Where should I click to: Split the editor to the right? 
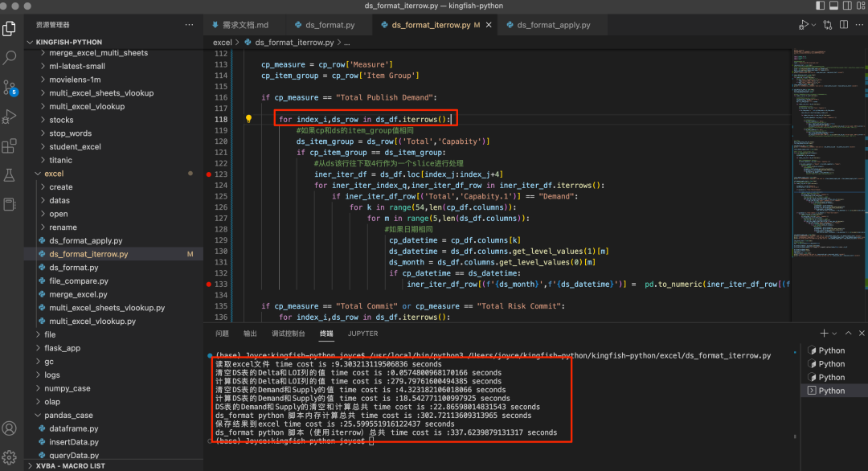pyautogui.click(x=844, y=25)
